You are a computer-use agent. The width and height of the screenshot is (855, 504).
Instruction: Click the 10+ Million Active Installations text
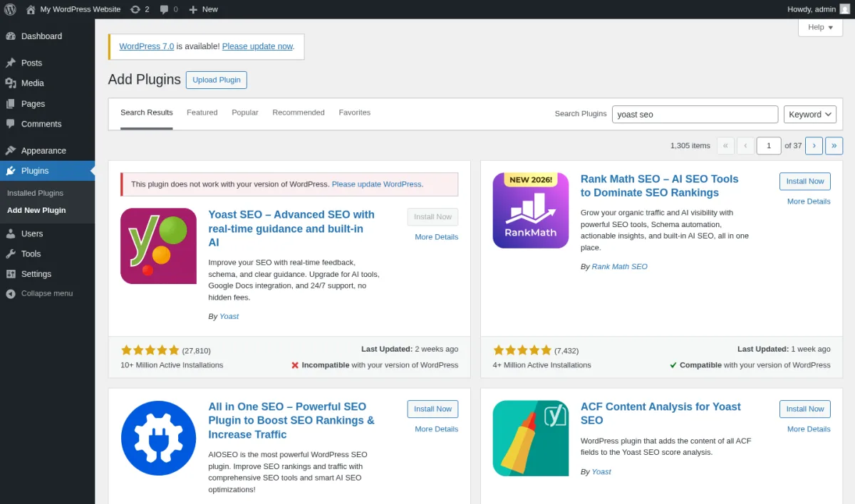point(172,365)
